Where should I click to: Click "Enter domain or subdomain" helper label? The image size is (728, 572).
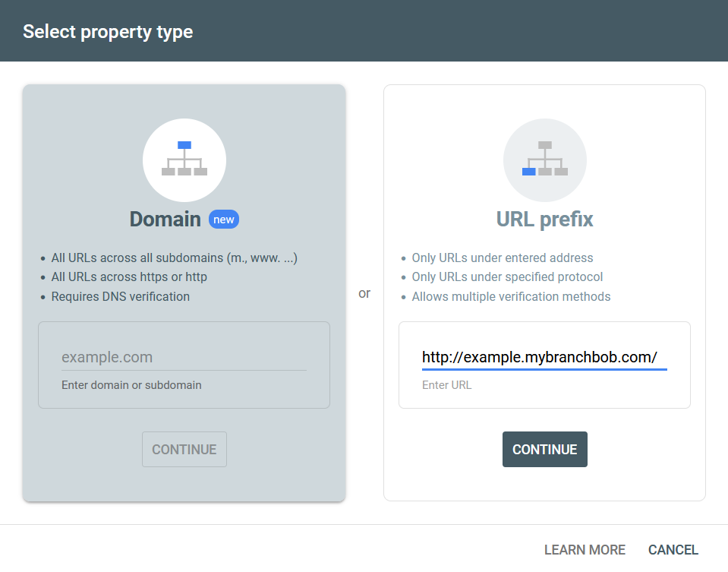(131, 385)
